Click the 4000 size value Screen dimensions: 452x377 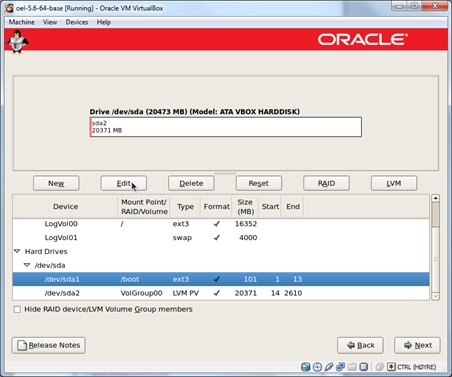pyautogui.click(x=248, y=238)
